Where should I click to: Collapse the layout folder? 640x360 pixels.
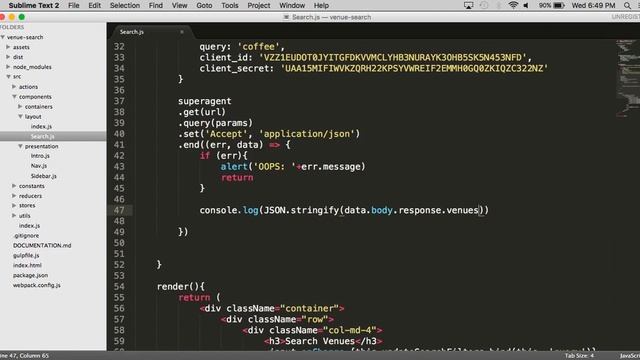[20, 116]
